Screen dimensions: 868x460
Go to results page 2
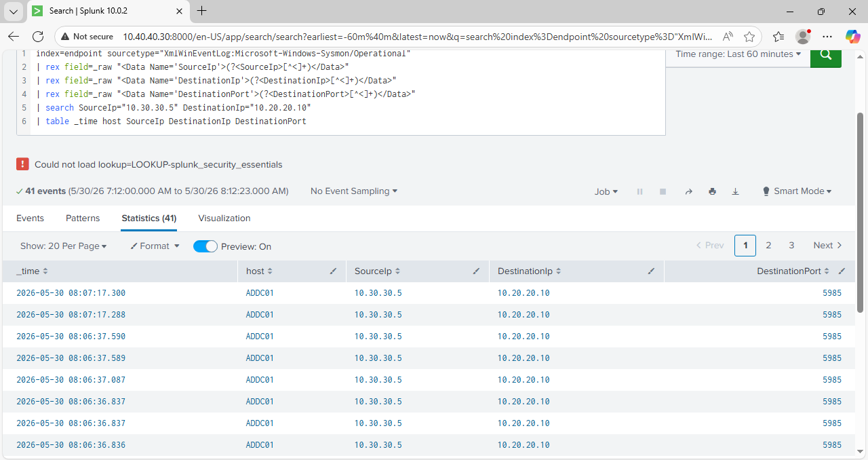click(768, 246)
